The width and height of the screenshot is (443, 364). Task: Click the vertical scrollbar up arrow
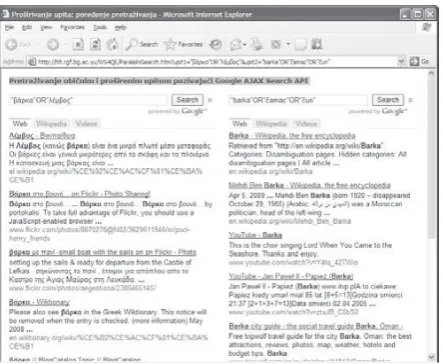point(431,73)
